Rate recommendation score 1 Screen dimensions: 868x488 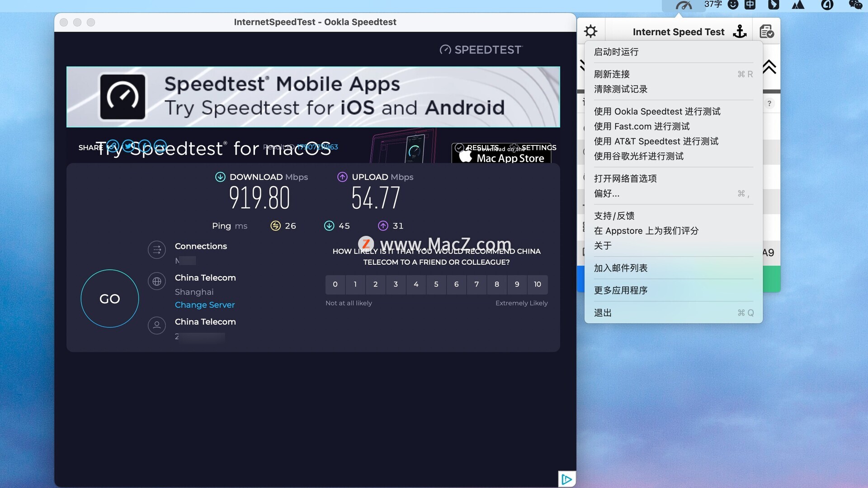pos(355,285)
